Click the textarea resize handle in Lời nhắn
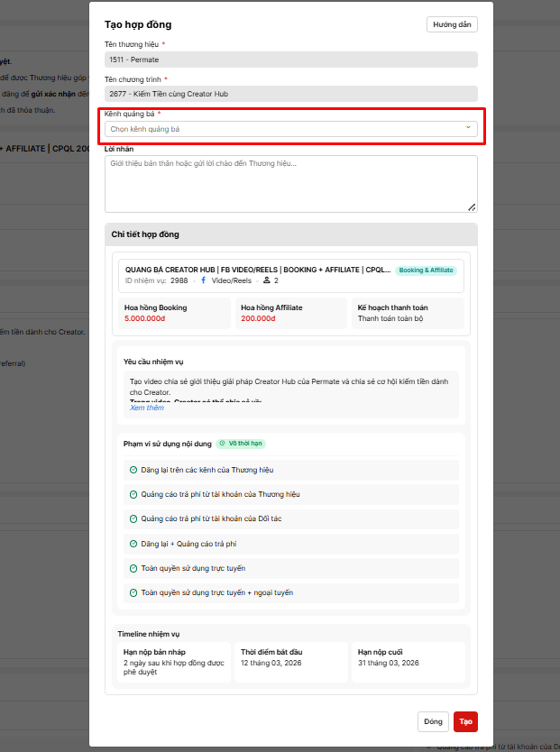The width and height of the screenshot is (560, 752). pyautogui.click(x=472, y=207)
